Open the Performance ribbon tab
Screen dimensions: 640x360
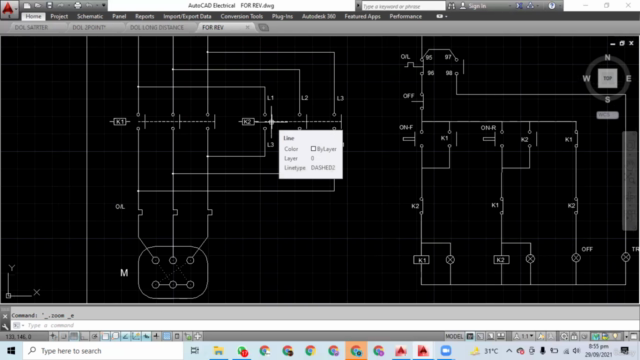click(x=406, y=16)
